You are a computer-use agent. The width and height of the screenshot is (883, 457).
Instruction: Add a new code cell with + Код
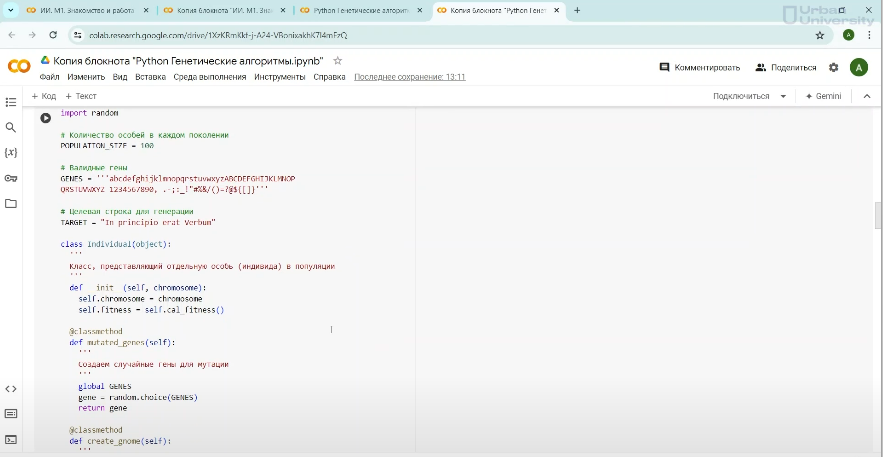[43, 96]
